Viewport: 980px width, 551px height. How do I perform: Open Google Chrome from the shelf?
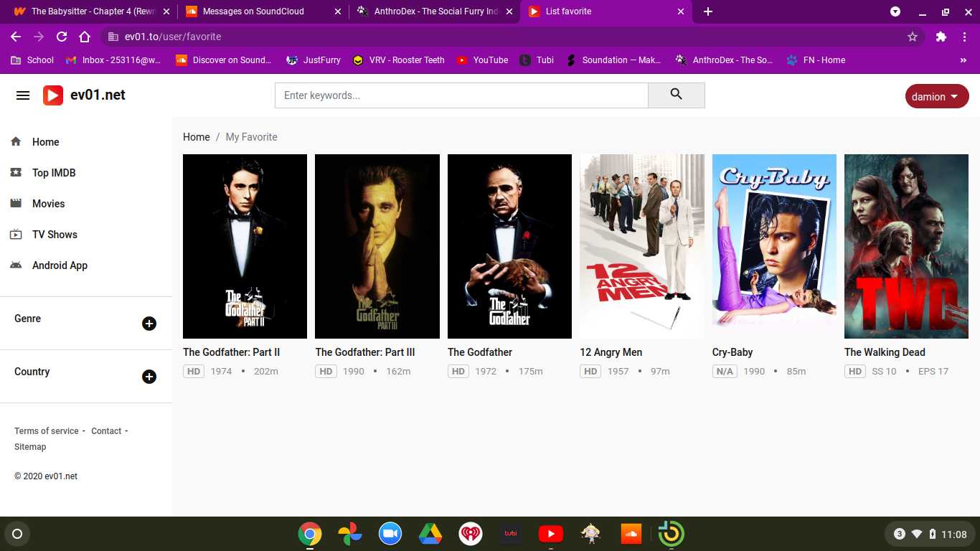[310, 534]
